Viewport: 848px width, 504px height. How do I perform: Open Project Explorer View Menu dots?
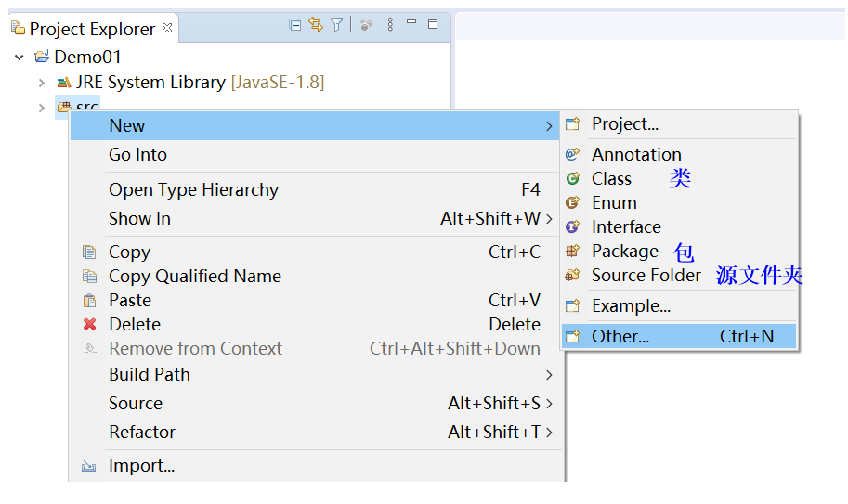tap(390, 24)
